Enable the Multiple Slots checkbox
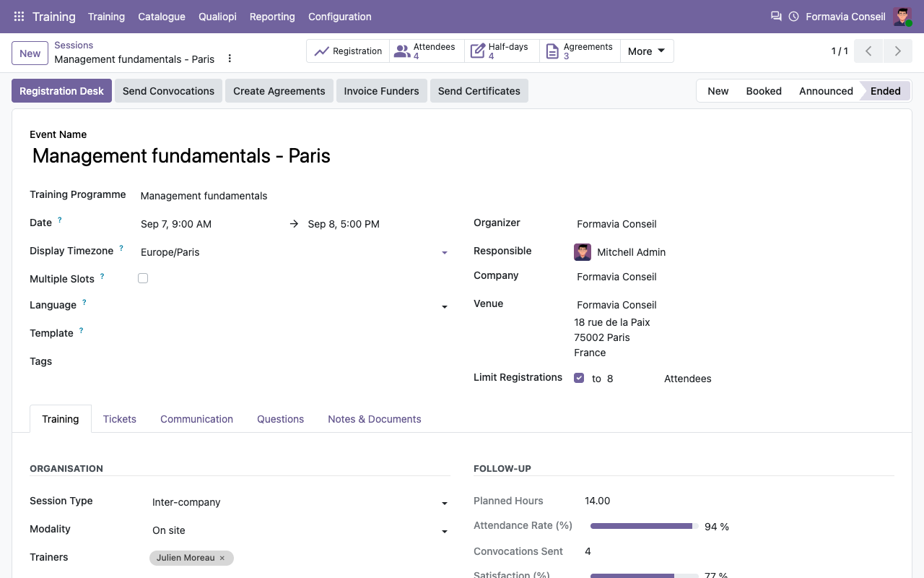 tap(143, 278)
